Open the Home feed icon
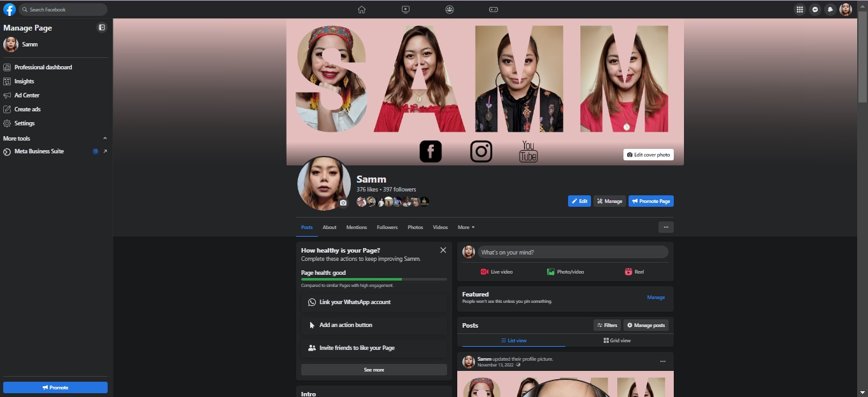This screenshot has height=397, width=868. point(362,10)
